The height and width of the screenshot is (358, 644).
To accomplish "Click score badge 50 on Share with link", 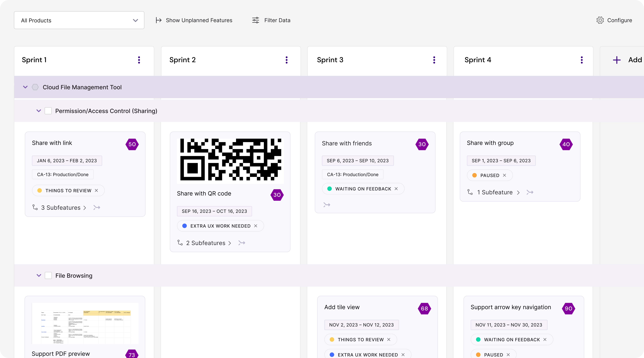I will click(132, 144).
